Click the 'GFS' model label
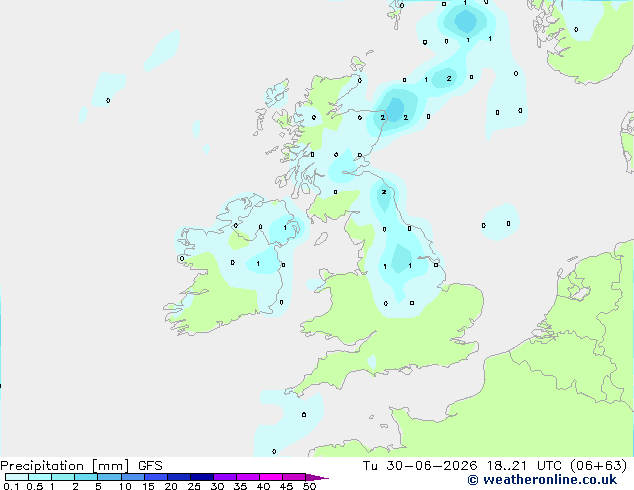Screen dimensions: 634x490 tap(150, 466)
